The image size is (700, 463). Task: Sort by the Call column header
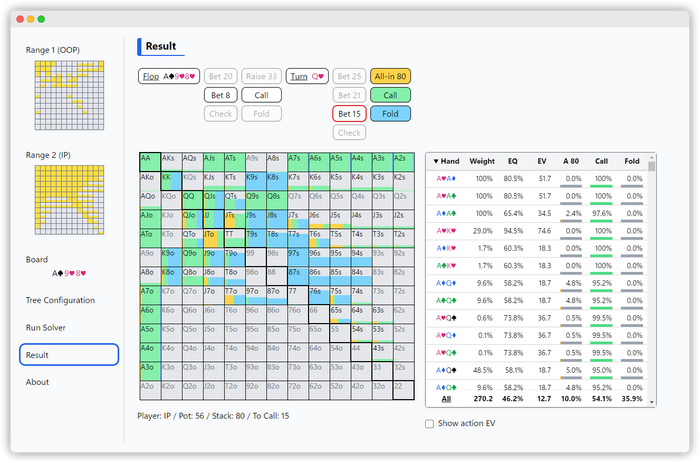point(601,161)
